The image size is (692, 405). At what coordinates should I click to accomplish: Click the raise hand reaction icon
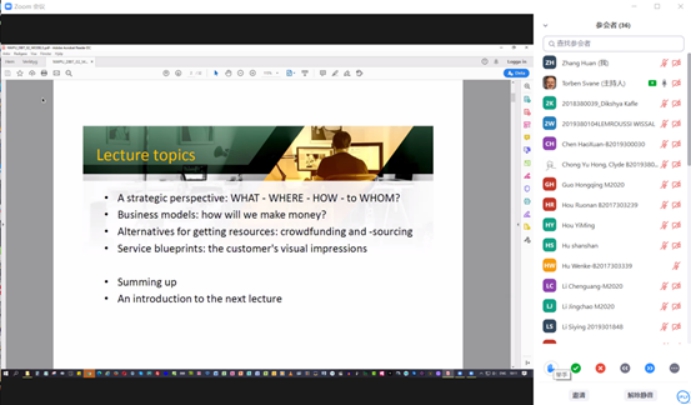pos(551,368)
